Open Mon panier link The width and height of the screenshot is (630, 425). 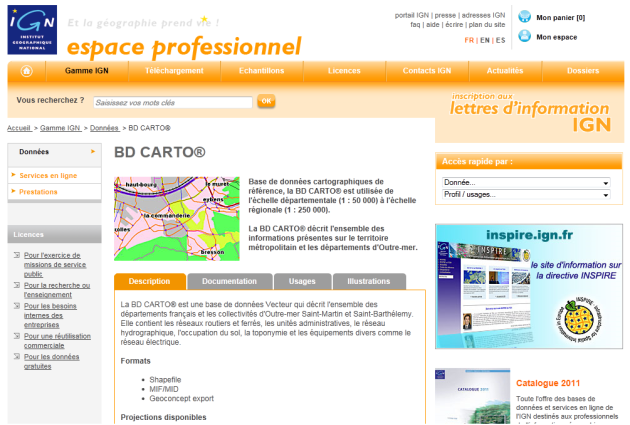point(560,18)
